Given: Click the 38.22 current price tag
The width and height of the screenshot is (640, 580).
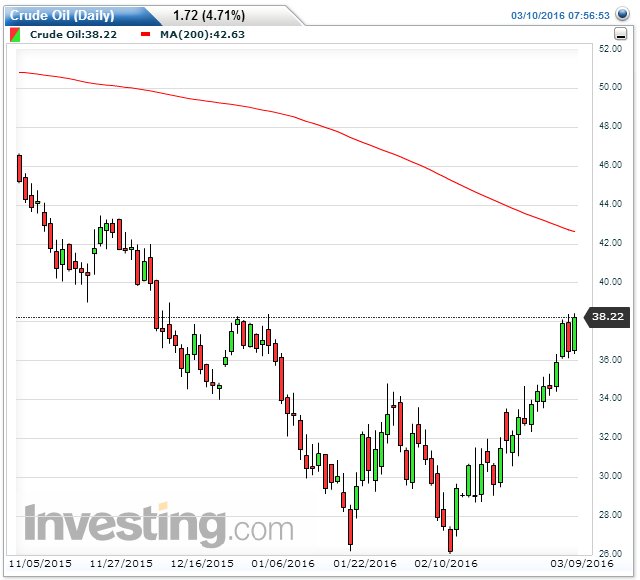Looking at the screenshot, I should click(x=608, y=317).
